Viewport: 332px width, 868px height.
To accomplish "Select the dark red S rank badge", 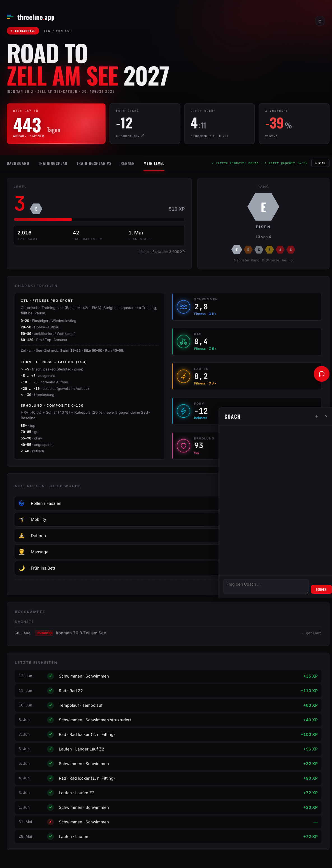I will 291,250.
